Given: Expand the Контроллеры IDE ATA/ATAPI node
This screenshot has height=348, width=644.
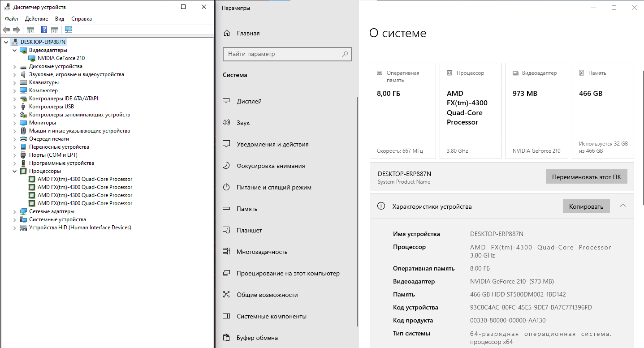Looking at the screenshot, I should coord(15,99).
